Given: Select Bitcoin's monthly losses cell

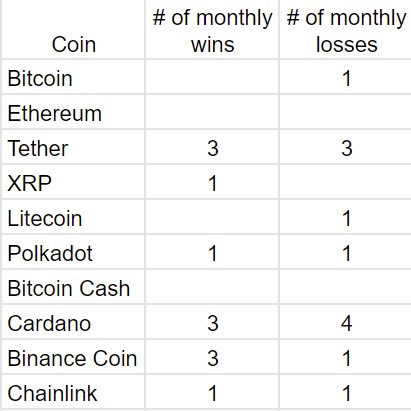Looking at the screenshot, I should (x=346, y=77).
